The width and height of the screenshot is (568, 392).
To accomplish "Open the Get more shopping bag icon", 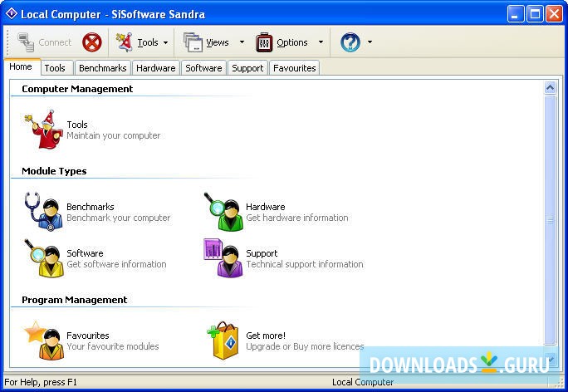I will [223, 341].
